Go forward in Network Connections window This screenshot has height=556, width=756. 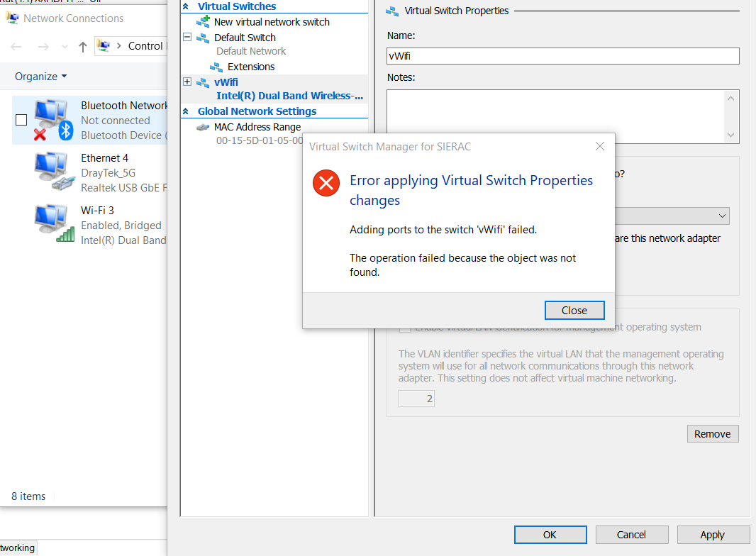(x=43, y=47)
